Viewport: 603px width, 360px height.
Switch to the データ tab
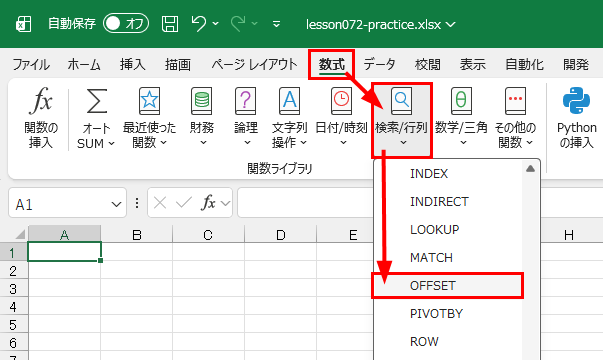pyautogui.click(x=380, y=64)
